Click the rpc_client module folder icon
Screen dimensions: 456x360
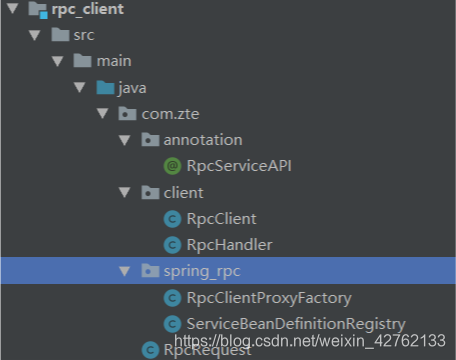[38, 9]
